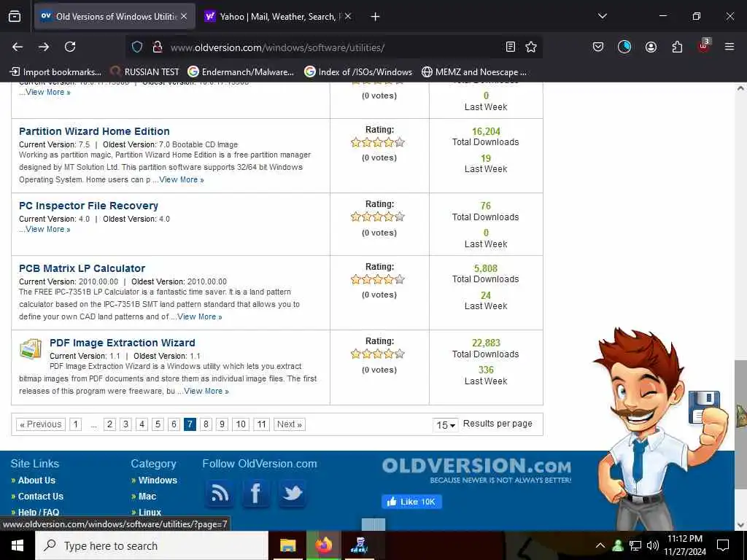
Task: Open the tracking protection shield icon
Action: tap(137, 47)
